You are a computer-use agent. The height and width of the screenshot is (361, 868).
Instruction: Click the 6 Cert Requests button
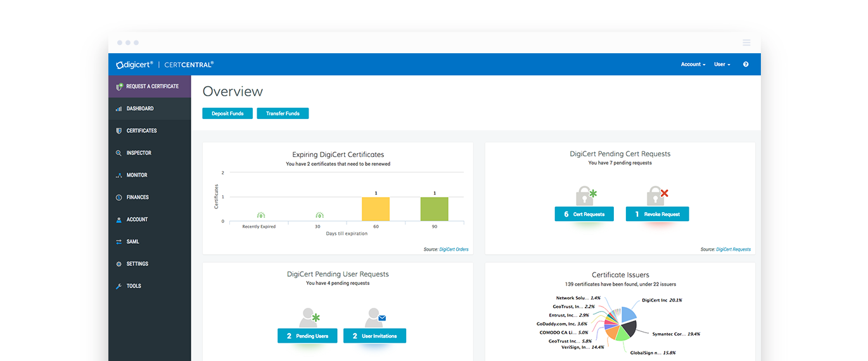pyautogui.click(x=584, y=214)
